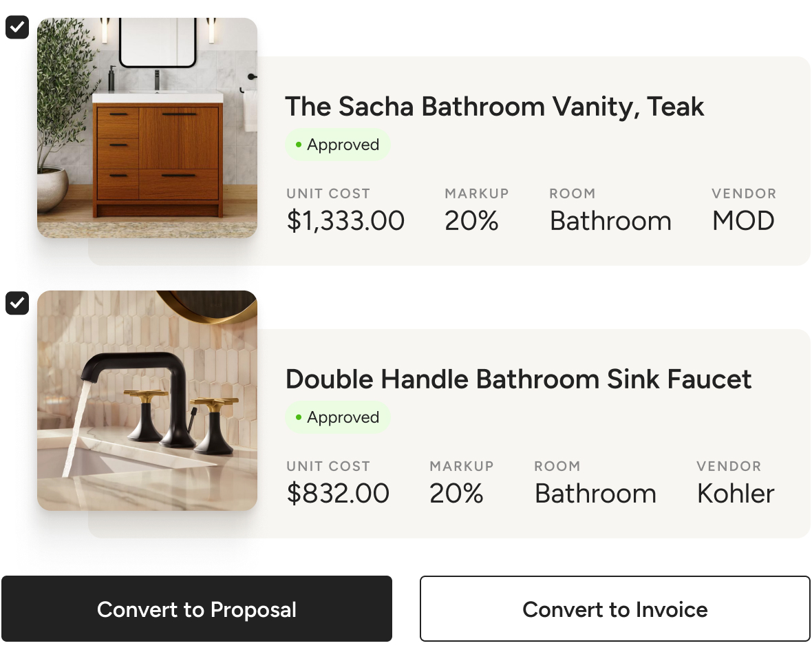Select the MOD vendor value
This screenshot has height=661, width=812.
pyautogui.click(x=743, y=221)
